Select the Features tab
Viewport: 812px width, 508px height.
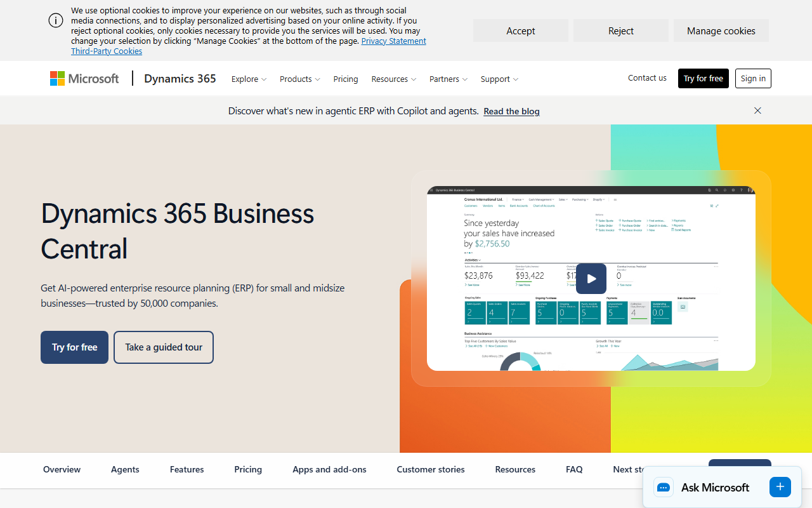tap(187, 469)
